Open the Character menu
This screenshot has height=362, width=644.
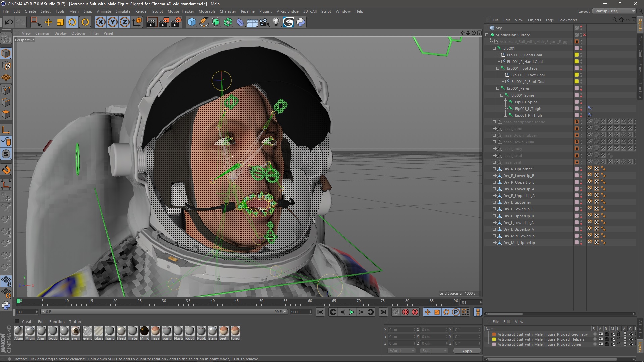click(x=228, y=11)
